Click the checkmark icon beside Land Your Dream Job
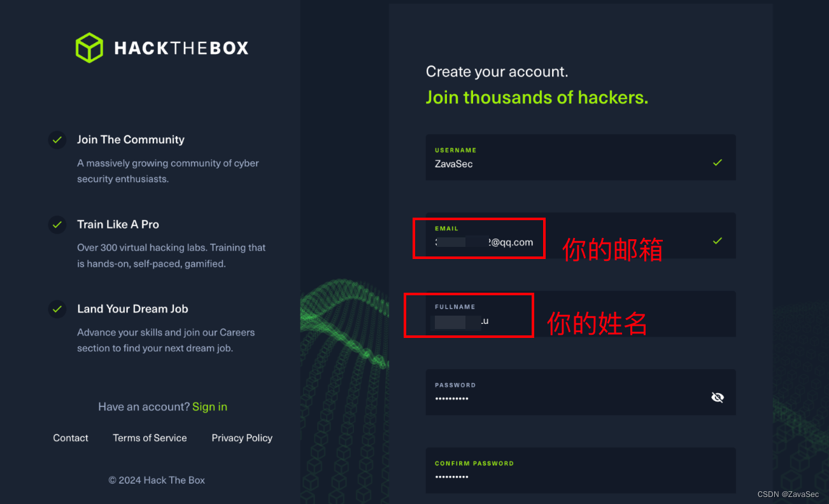This screenshot has width=829, height=504. (57, 309)
